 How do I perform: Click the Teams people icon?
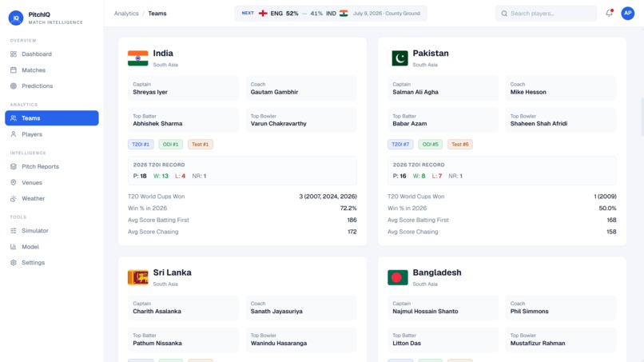point(14,118)
